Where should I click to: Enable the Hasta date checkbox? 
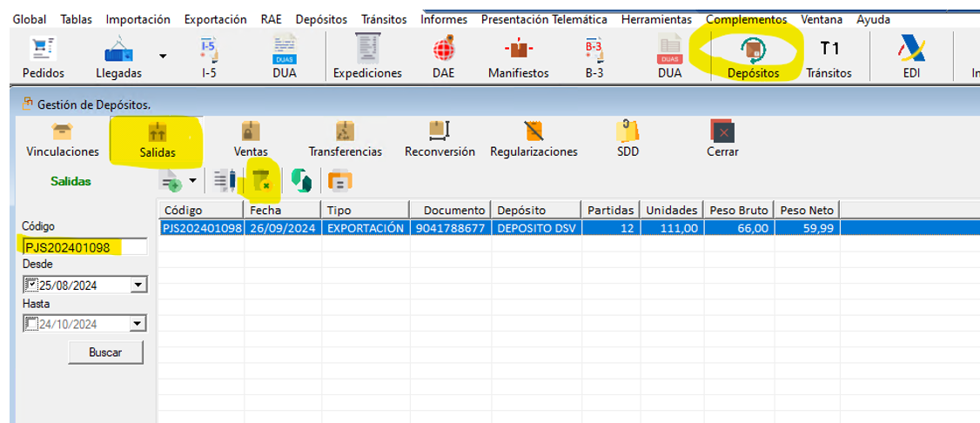pyautogui.click(x=31, y=324)
